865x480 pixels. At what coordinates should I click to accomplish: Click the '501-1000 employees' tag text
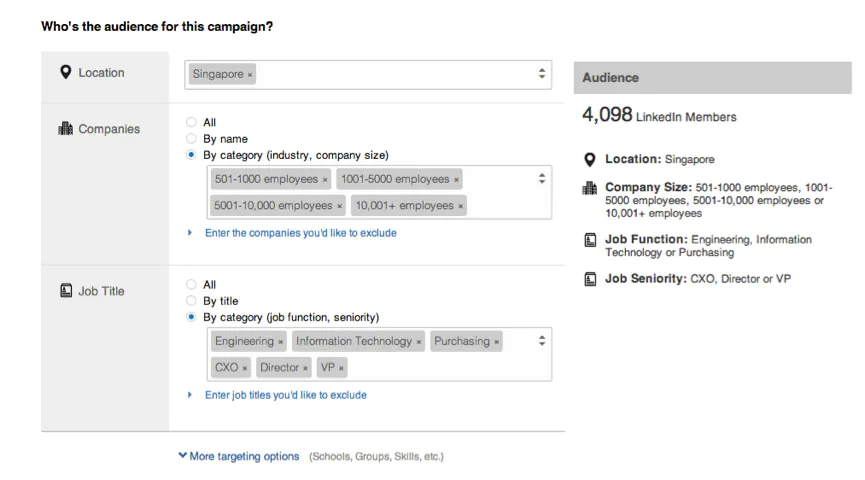266,179
